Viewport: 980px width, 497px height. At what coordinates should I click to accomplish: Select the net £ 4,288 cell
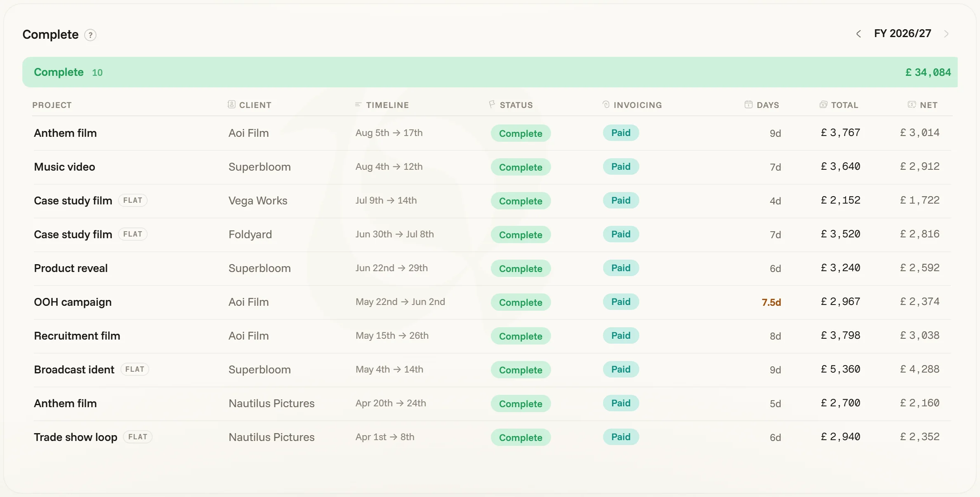pos(920,369)
